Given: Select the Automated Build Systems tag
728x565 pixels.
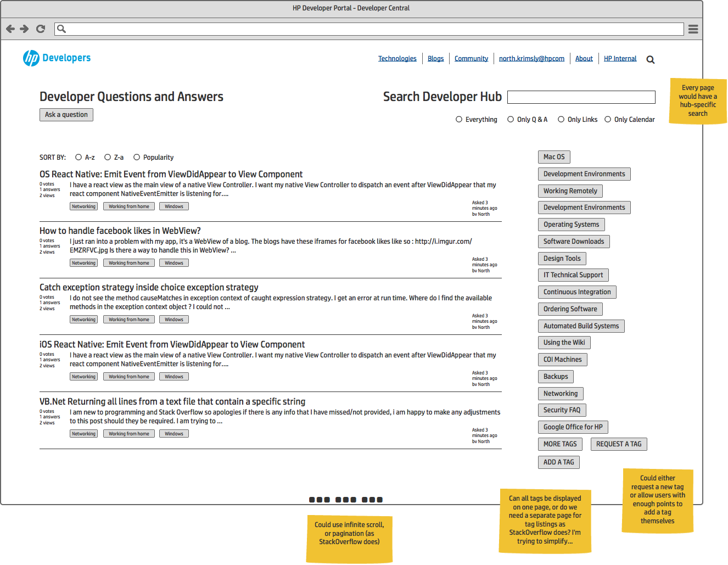Looking at the screenshot, I should pos(581,326).
